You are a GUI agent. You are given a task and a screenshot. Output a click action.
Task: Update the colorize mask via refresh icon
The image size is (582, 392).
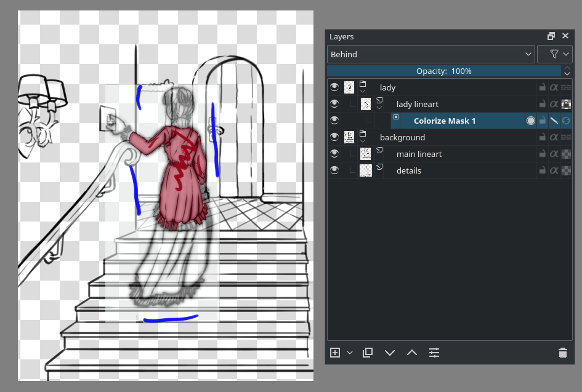click(x=567, y=121)
